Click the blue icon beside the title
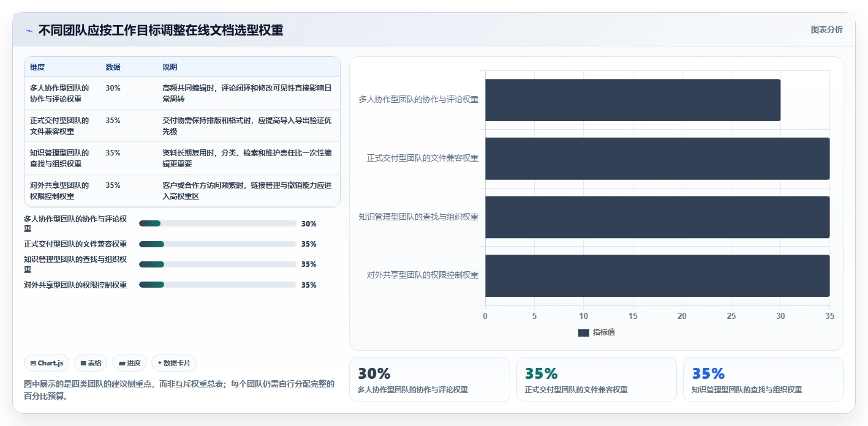Viewport: 868px width, 426px height. pos(29,31)
